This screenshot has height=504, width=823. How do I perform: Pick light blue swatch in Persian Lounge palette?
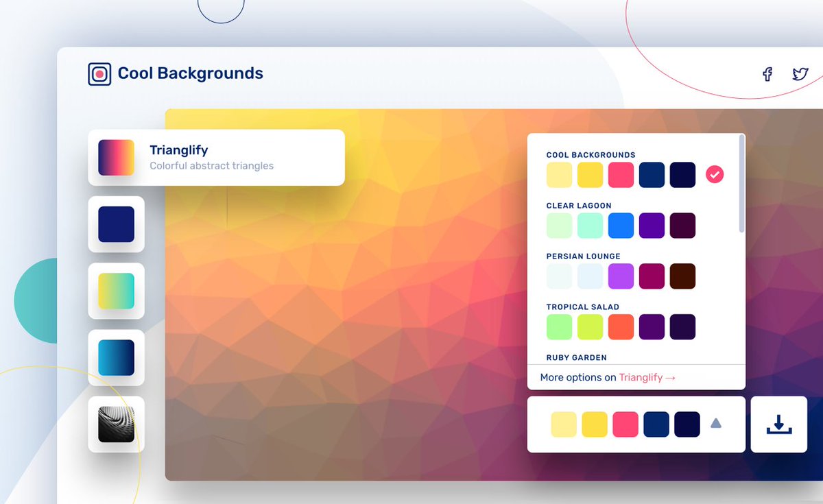tap(591, 276)
